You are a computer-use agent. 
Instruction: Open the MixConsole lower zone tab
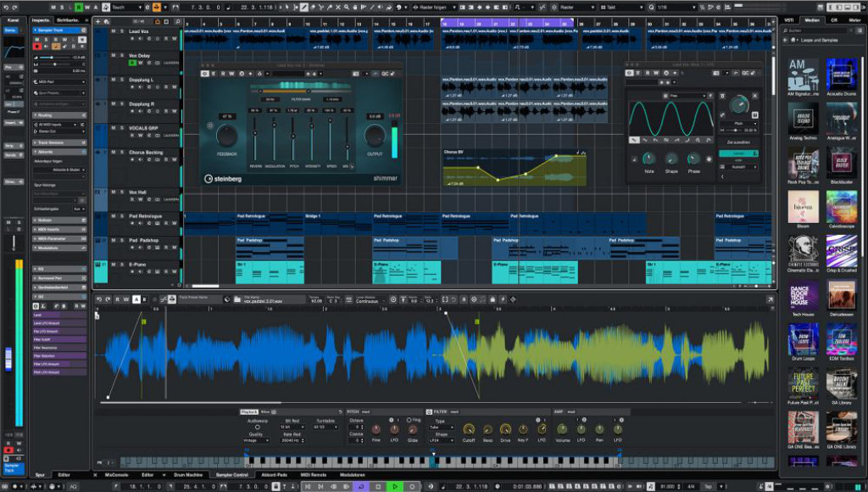[x=116, y=475]
